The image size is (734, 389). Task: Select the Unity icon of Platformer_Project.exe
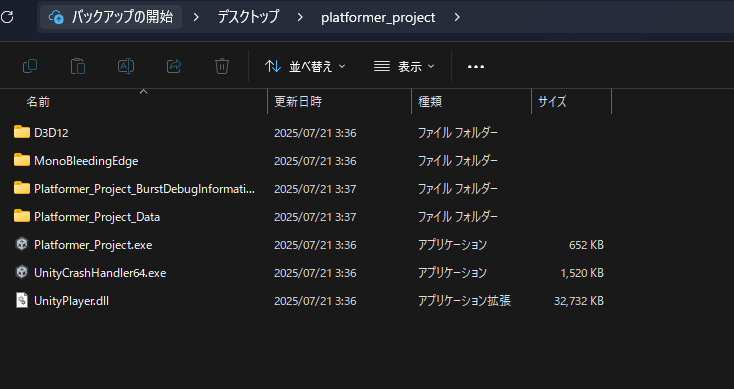tap(22, 244)
